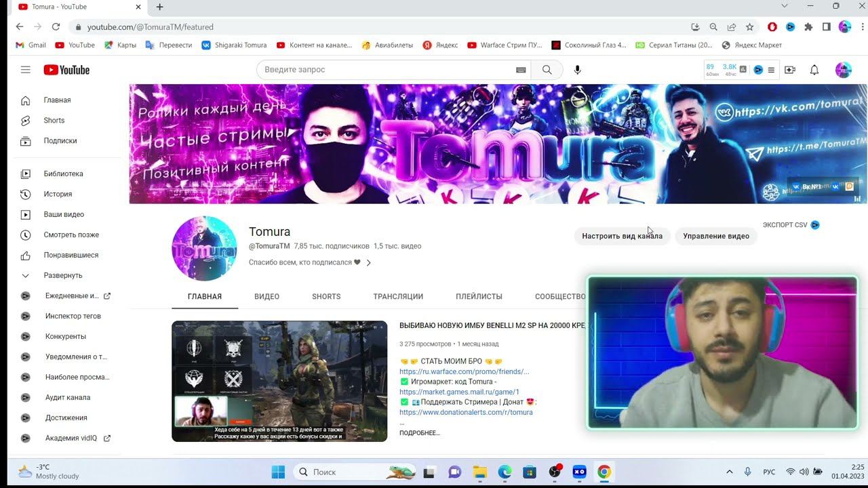The height and width of the screenshot is (488, 868).
Task: Open the account avatar menu in YouTube header
Action: (843, 70)
